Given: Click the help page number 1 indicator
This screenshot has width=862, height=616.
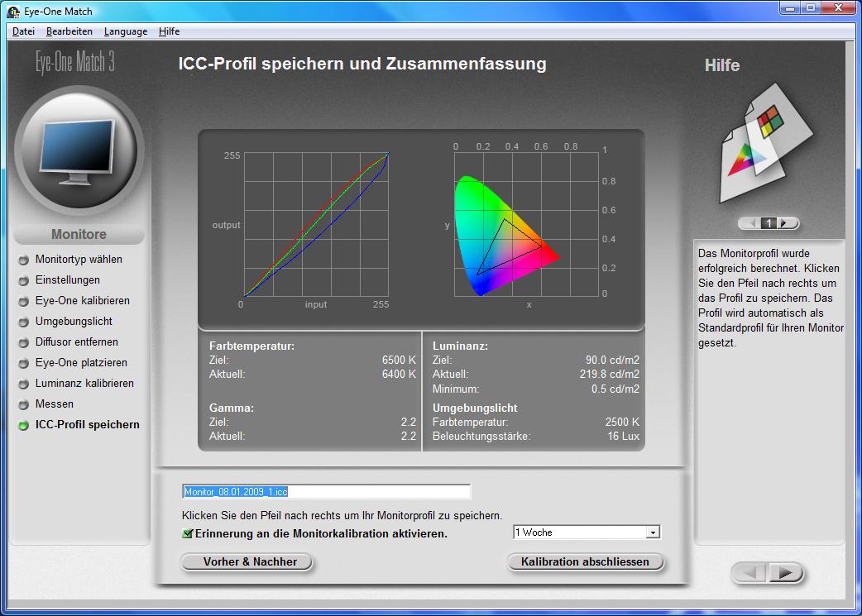Looking at the screenshot, I should [769, 223].
